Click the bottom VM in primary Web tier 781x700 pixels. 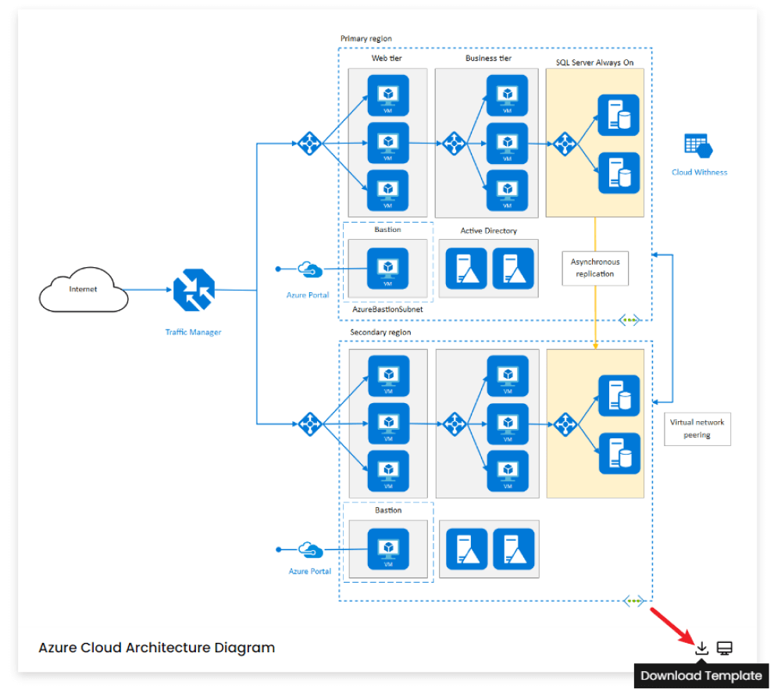click(388, 191)
